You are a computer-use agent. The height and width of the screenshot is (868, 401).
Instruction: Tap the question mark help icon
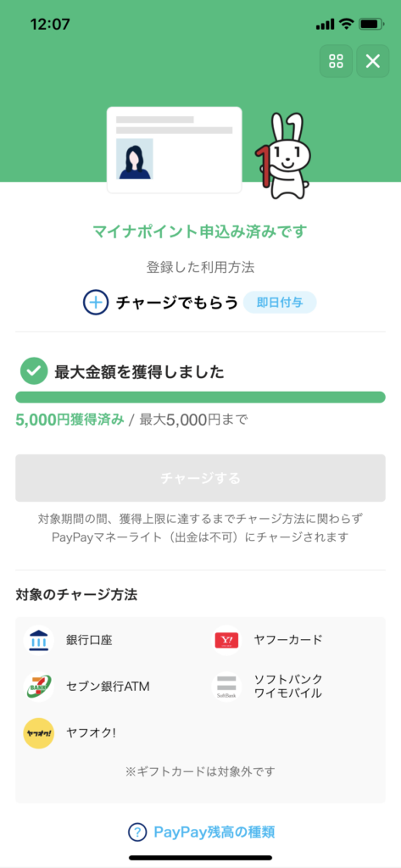[x=137, y=832]
